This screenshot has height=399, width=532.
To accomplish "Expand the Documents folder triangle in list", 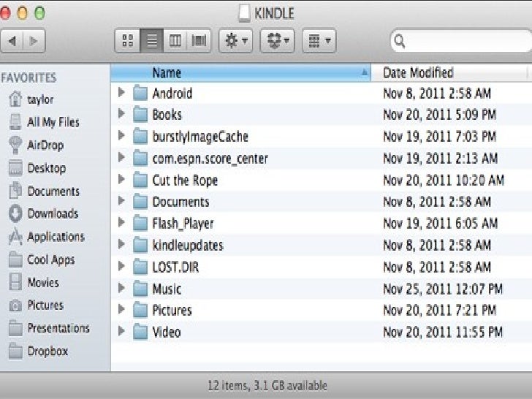I will 121,201.
